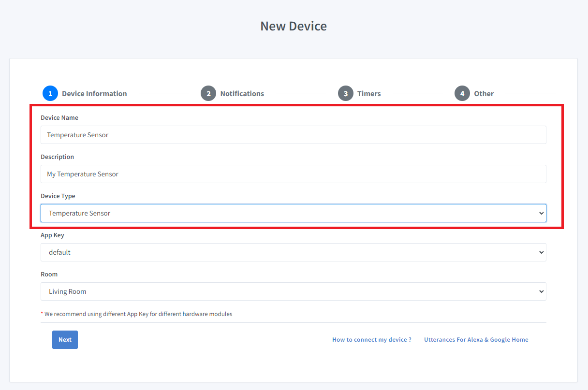Open the App Key dropdown showing default

(x=293, y=252)
